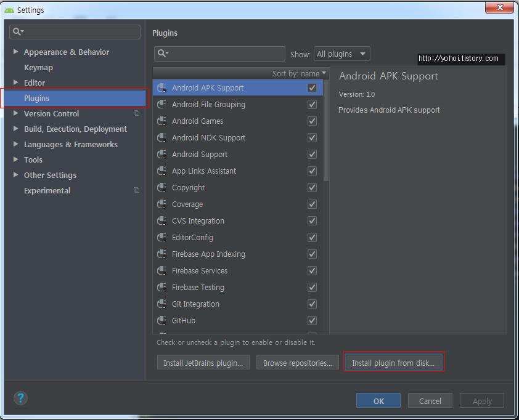
Task: Click the Cancel button
Action: tap(430, 401)
